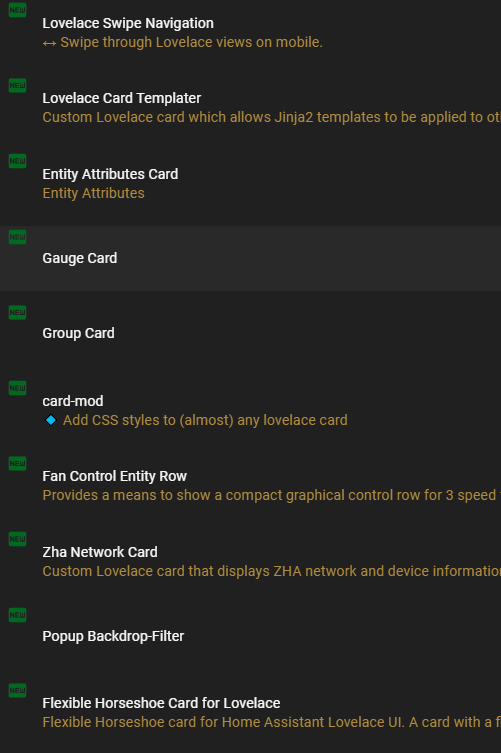Click NEW badge for Flexible Horseshoe Card
Image resolution: width=501 pixels, height=753 pixels.
(x=17, y=690)
